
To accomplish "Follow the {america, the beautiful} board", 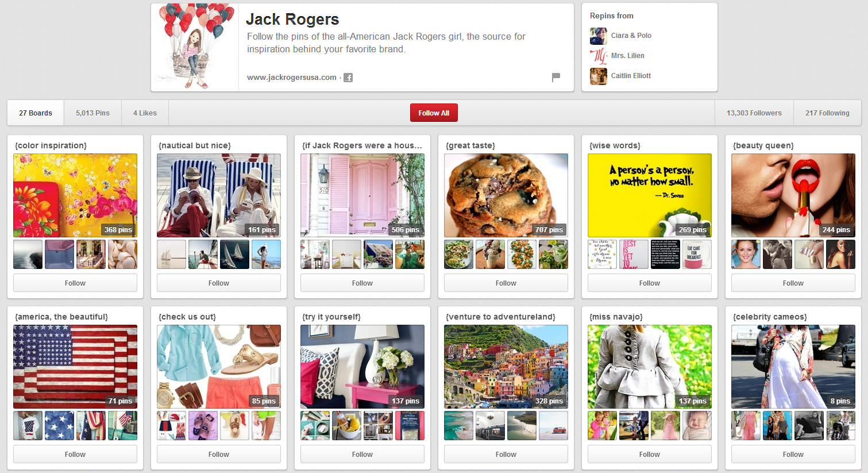I will (x=75, y=454).
